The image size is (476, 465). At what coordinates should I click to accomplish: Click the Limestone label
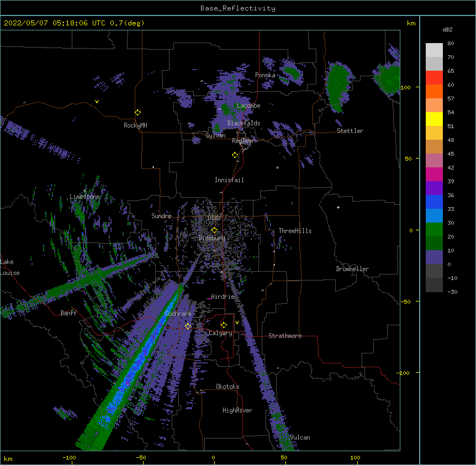(x=84, y=197)
